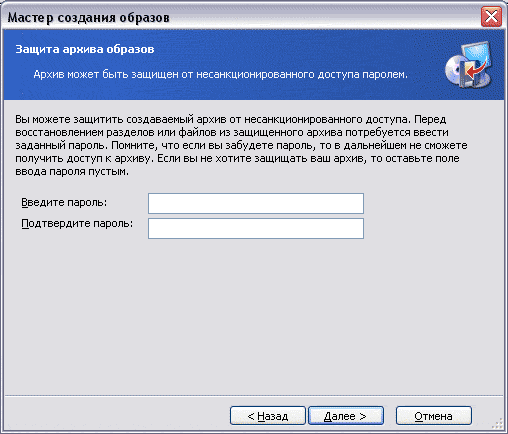This screenshot has width=508, height=434.
Task: Click the 'Введите пароль:' label
Action: pos(64,202)
